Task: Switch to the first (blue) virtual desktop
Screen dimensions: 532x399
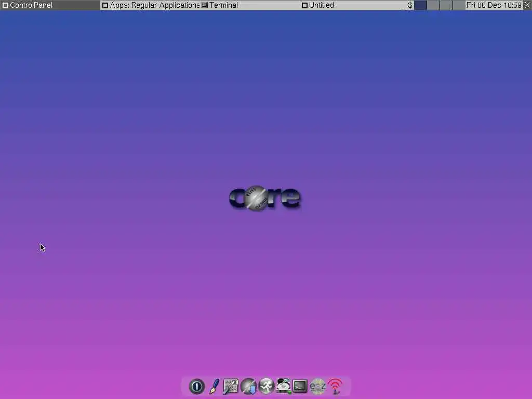Action: click(420, 5)
